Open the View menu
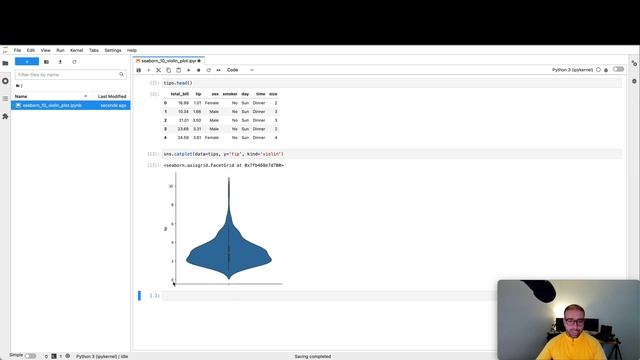640x360 pixels. coord(45,50)
